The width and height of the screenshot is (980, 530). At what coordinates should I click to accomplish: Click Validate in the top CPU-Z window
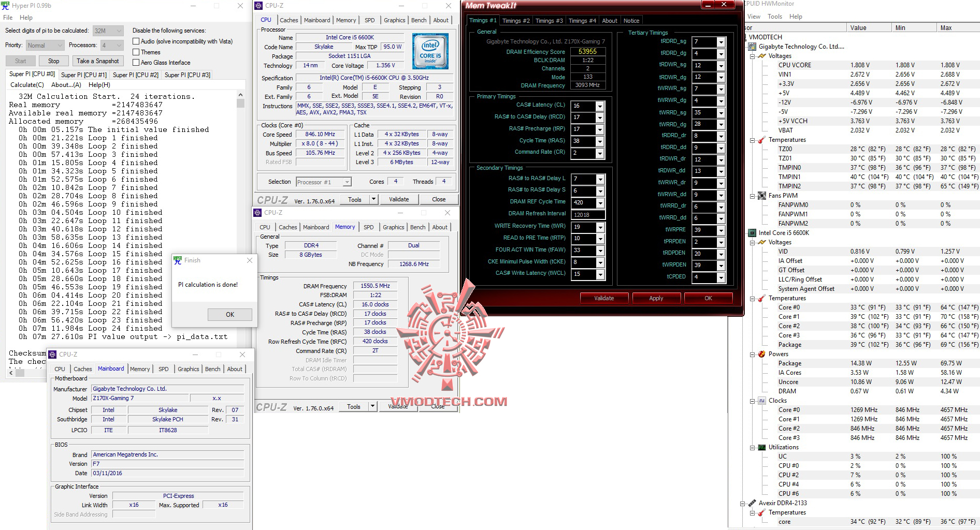tap(399, 199)
